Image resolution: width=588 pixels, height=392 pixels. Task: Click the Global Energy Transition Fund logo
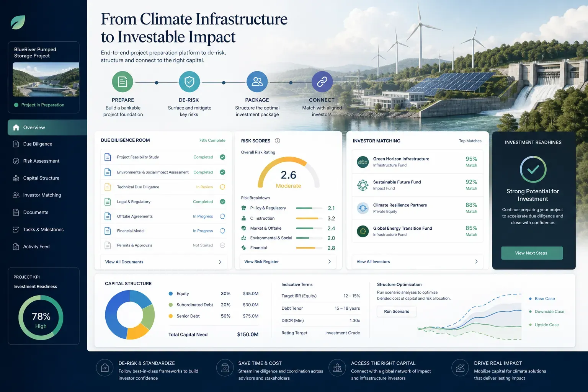click(x=363, y=231)
